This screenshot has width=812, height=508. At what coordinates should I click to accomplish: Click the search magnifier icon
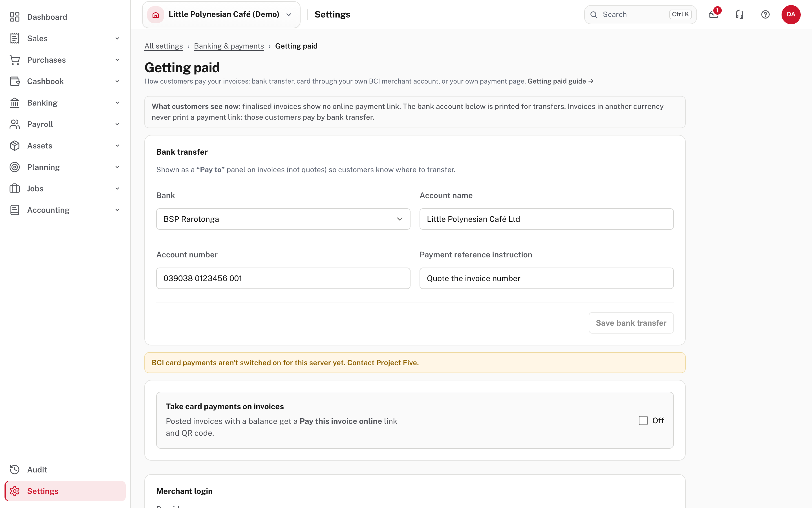click(x=594, y=14)
